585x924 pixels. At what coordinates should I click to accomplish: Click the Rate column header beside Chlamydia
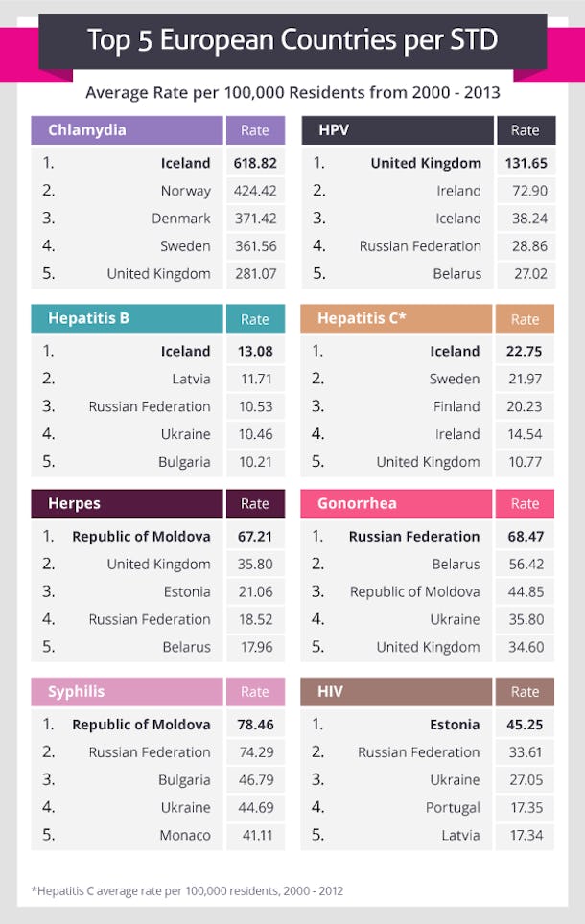pos(255,130)
